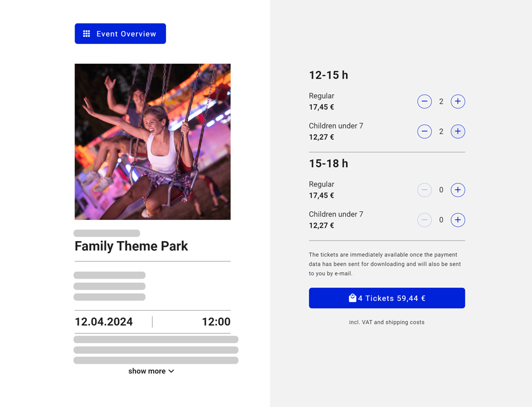Click the disabled minus icon for 15-18 h Regular
Screen dimensions: 532x407
click(x=425, y=190)
